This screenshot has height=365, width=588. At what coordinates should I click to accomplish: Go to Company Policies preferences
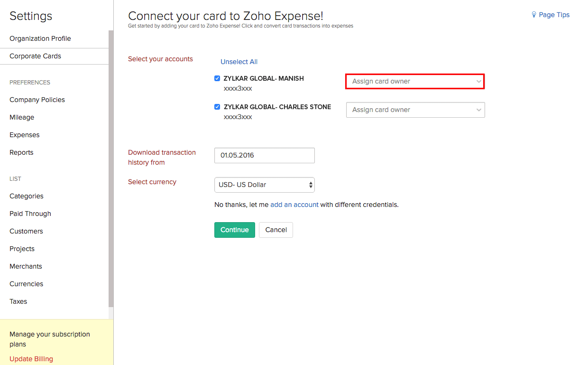(x=37, y=100)
